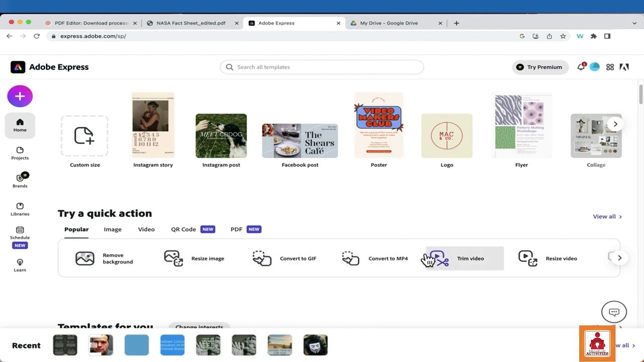
Task: Open Schedule in the sidebar
Action: point(20,237)
